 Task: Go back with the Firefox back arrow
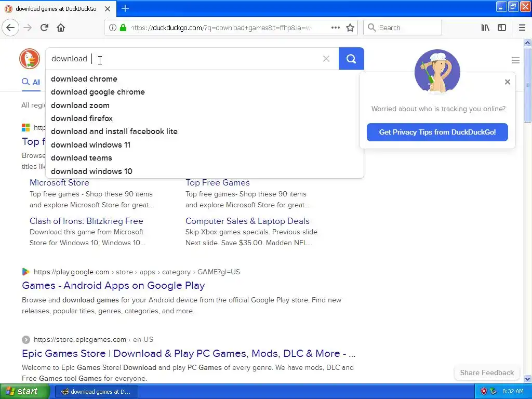(10, 28)
